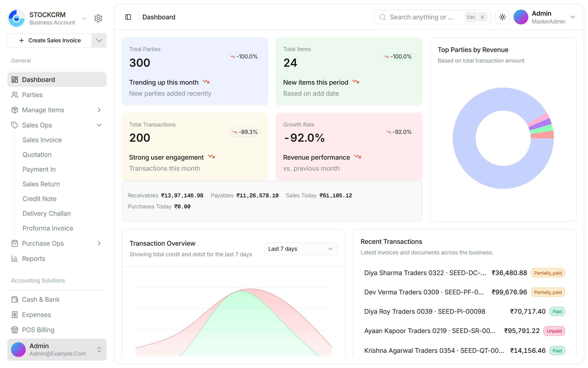Open Krishna Agarwal Traders 0354 transaction
Image resolution: width=588 pixels, height=368 pixels.
click(x=464, y=351)
